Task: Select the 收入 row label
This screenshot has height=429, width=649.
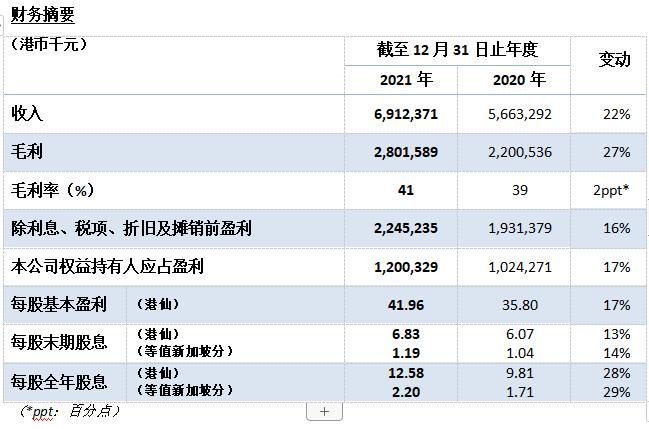Action: pyautogui.click(x=27, y=114)
